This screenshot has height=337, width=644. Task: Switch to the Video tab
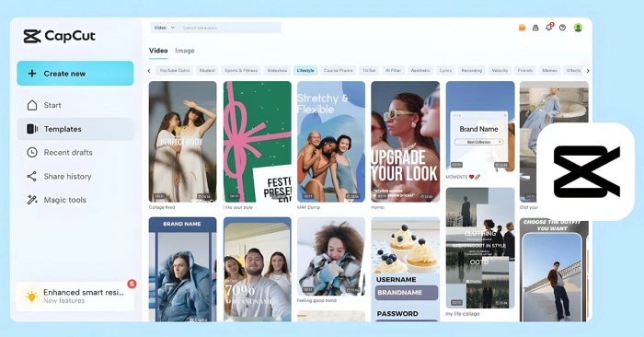tap(158, 51)
